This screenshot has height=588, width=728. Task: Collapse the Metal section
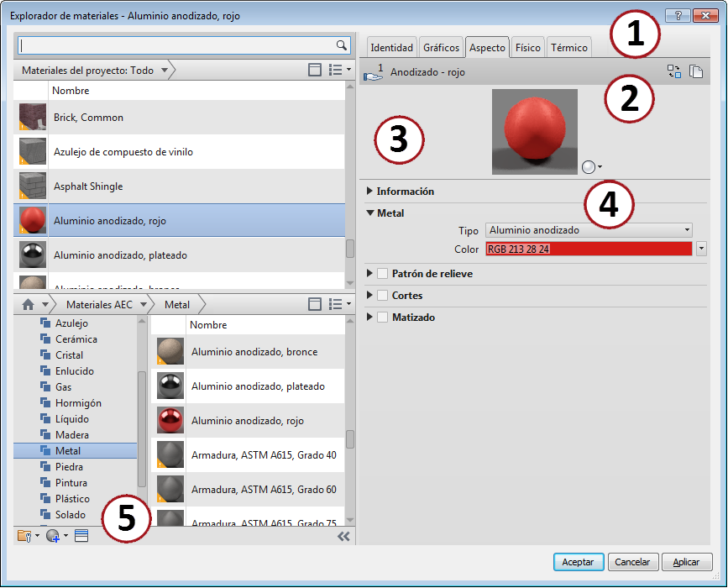pyautogui.click(x=370, y=213)
